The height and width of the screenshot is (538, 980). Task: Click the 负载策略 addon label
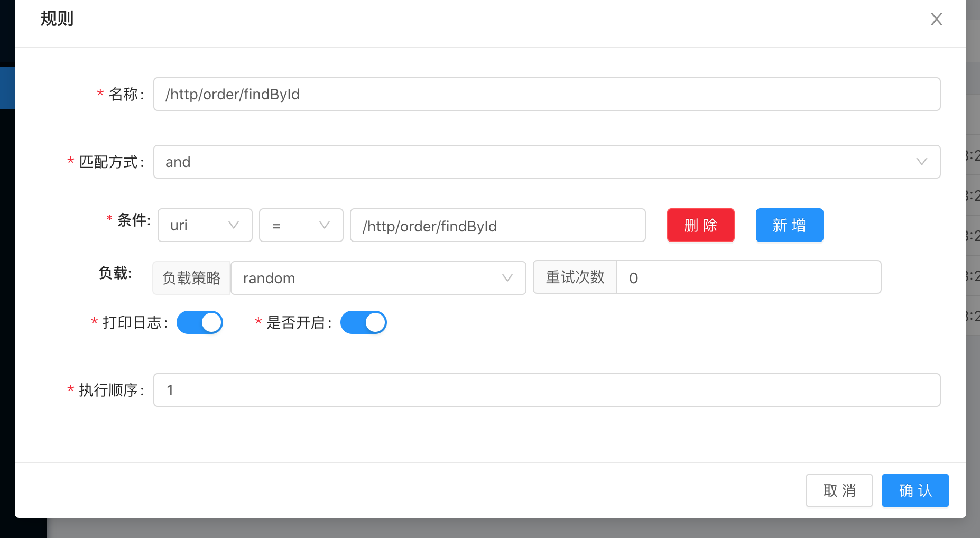pos(191,278)
